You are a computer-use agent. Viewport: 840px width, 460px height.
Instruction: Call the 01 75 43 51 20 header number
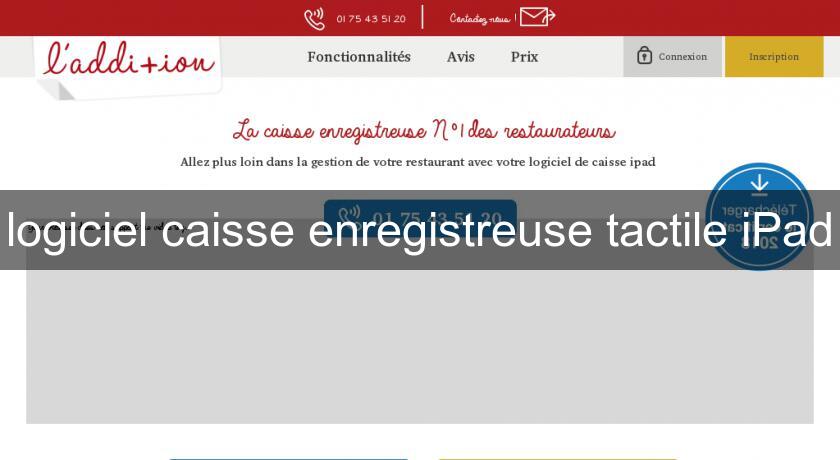point(371,19)
